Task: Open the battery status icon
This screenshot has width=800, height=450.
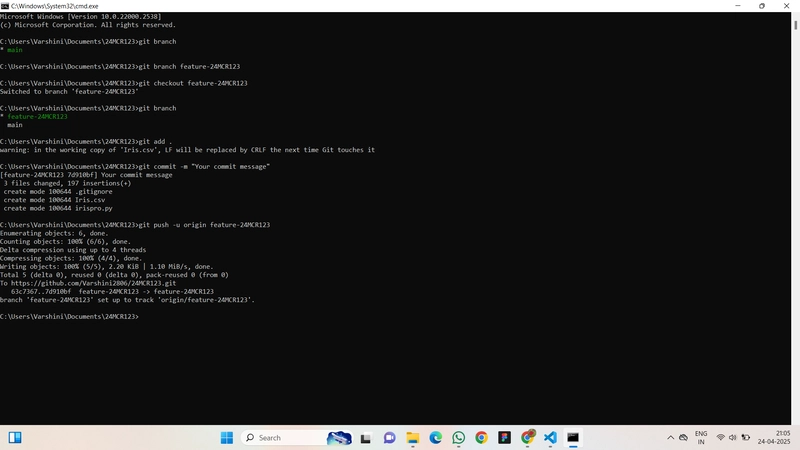Action: (x=746, y=438)
